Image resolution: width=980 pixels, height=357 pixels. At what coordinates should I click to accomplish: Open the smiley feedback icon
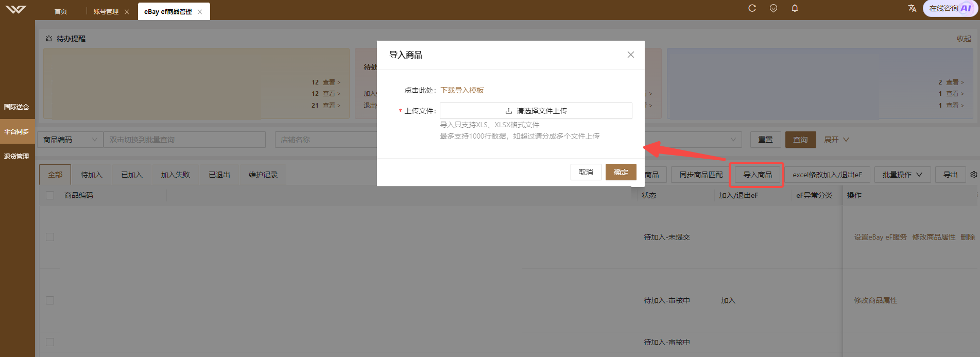pyautogui.click(x=773, y=8)
